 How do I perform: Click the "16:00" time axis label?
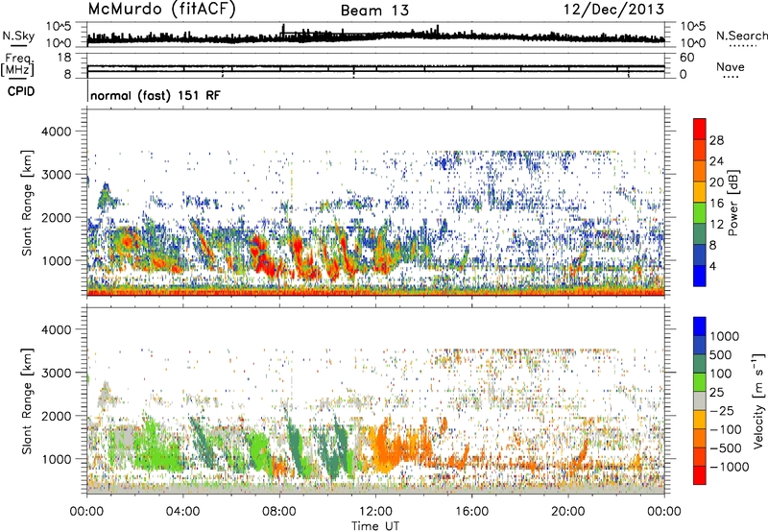pyautogui.click(x=471, y=512)
